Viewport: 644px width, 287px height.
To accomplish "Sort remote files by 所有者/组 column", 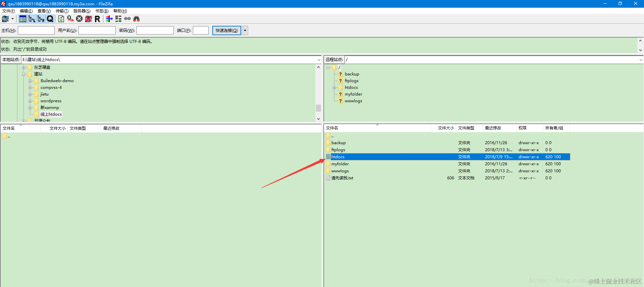I will coord(556,128).
